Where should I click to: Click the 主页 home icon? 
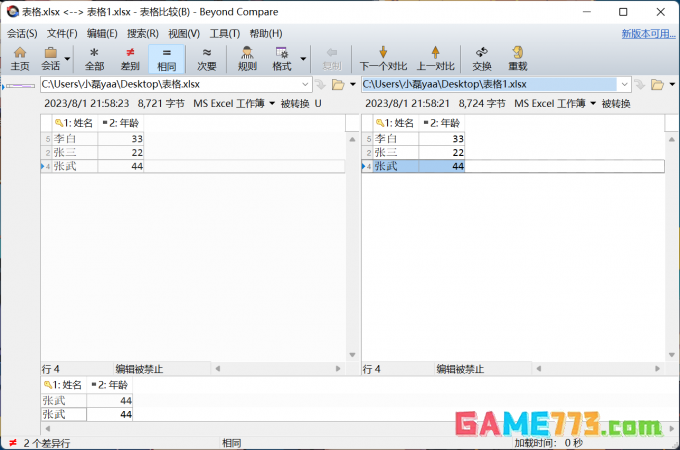(20, 58)
